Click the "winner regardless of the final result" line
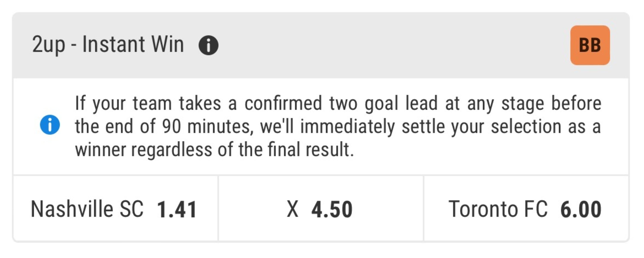644x258 pixels. click(214, 150)
